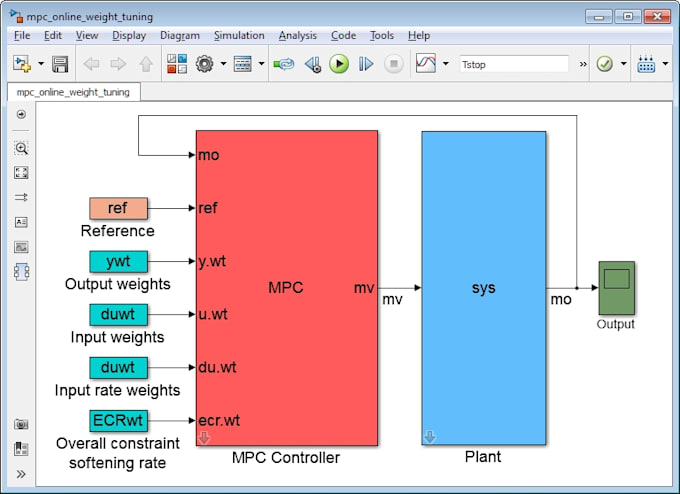Open the Code menu

pyautogui.click(x=343, y=36)
